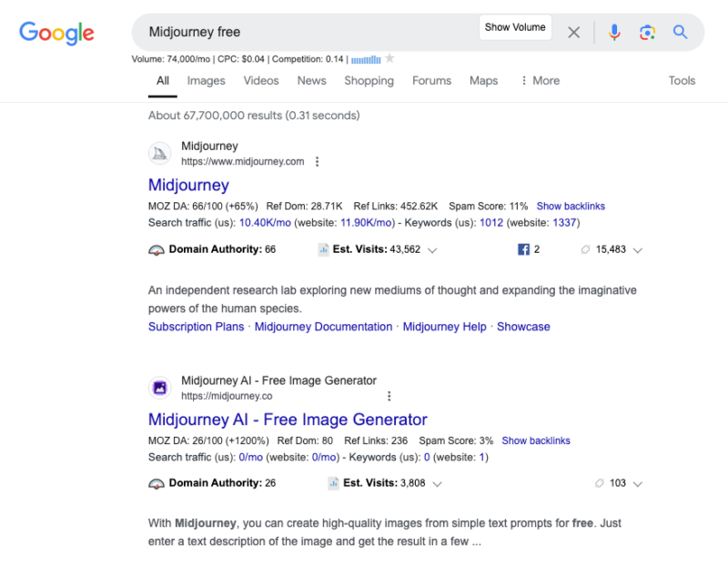Open Google Lens image search
Viewport: 728px width, 566px height.
647,33
